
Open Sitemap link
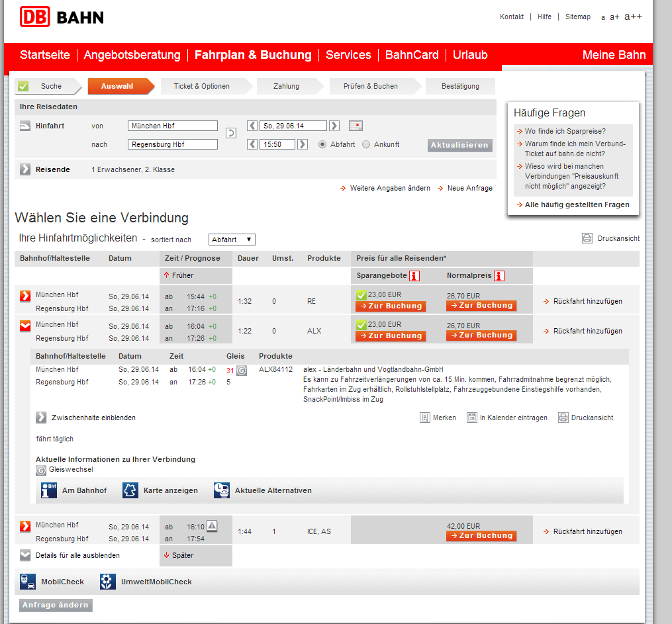tap(578, 17)
